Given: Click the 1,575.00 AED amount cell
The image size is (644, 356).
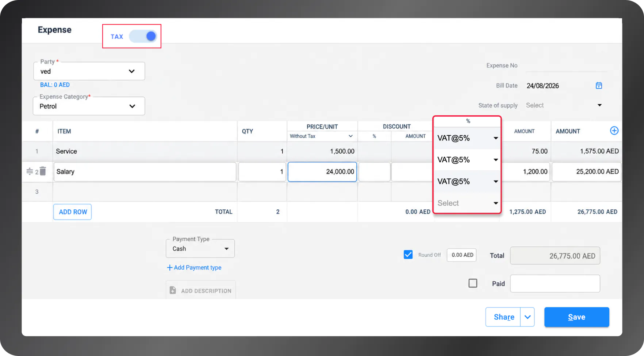Looking at the screenshot, I should click(x=587, y=151).
